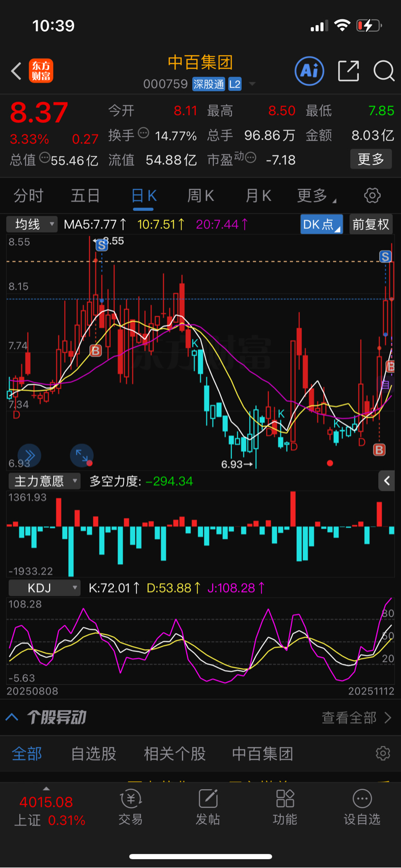Collapse indicator panel with left chevron
The height and width of the screenshot is (868, 401).
(386, 481)
